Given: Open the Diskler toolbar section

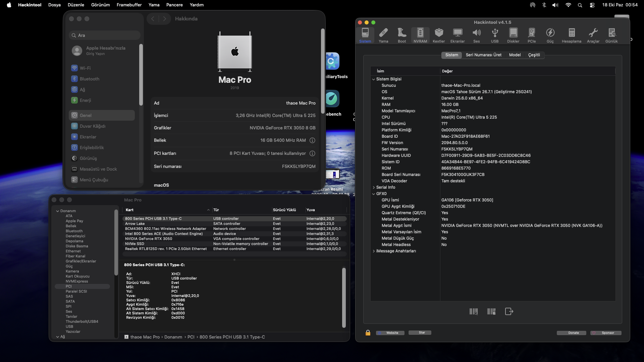Looking at the screenshot, I should [x=513, y=36].
